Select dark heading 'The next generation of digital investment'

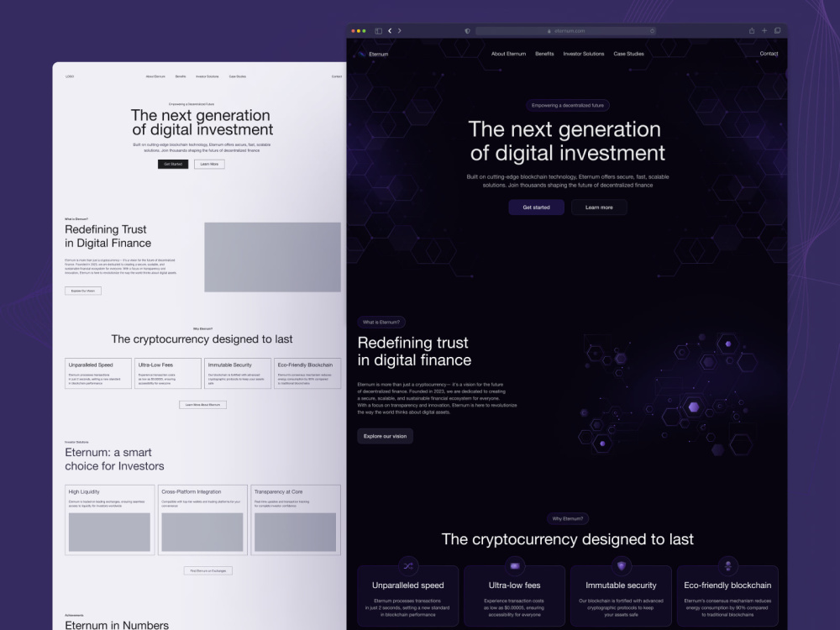point(567,141)
